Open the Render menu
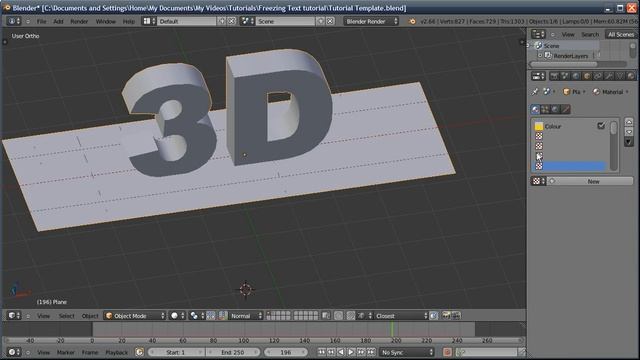The height and width of the screenshot is (360, 640). point(79,21)
